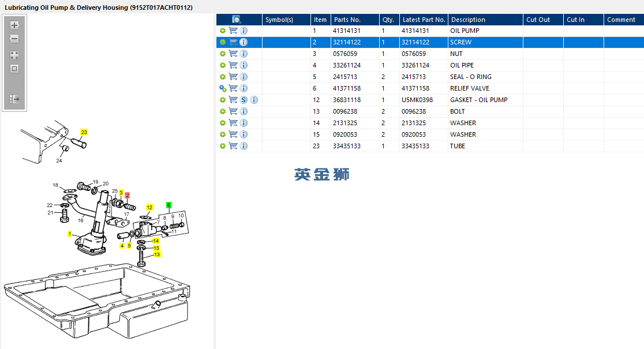Add OIL PUMP to the cart
The image size is (644, 349).
coord(233,31)
